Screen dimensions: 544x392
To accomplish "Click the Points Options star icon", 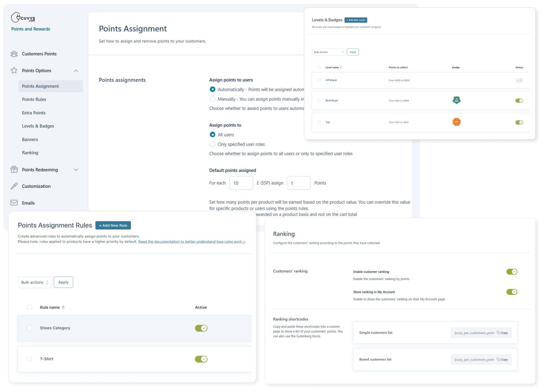I will click(14, 70).
